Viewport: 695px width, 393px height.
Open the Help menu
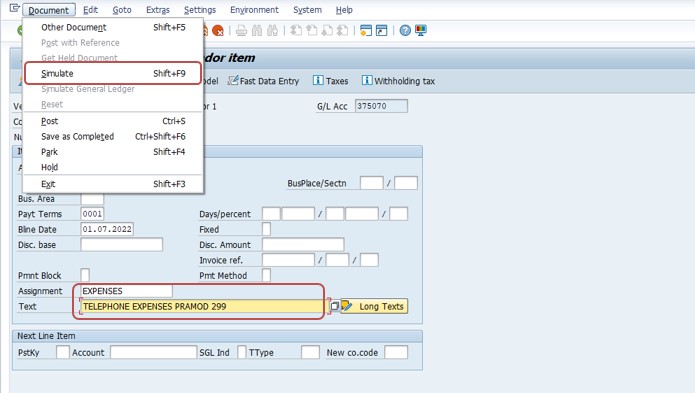click(x=344, y=10)
